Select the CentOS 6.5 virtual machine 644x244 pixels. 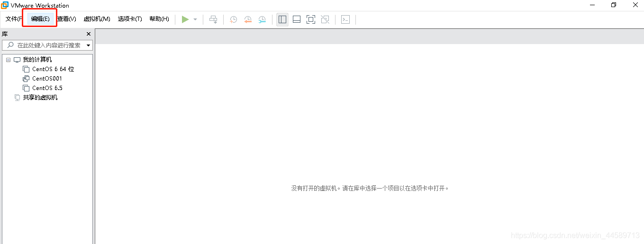(x=47, y=88)
